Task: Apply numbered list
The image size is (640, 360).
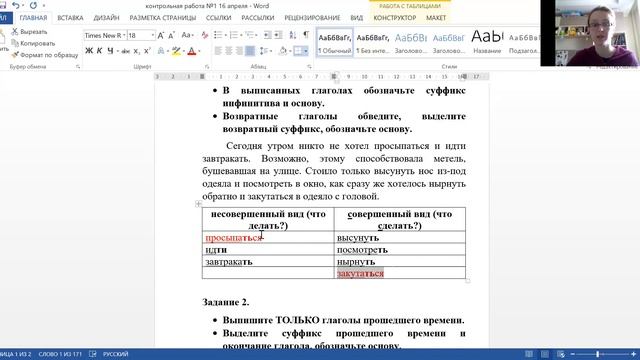Action: pyautogui.click(x=233, y=36)
